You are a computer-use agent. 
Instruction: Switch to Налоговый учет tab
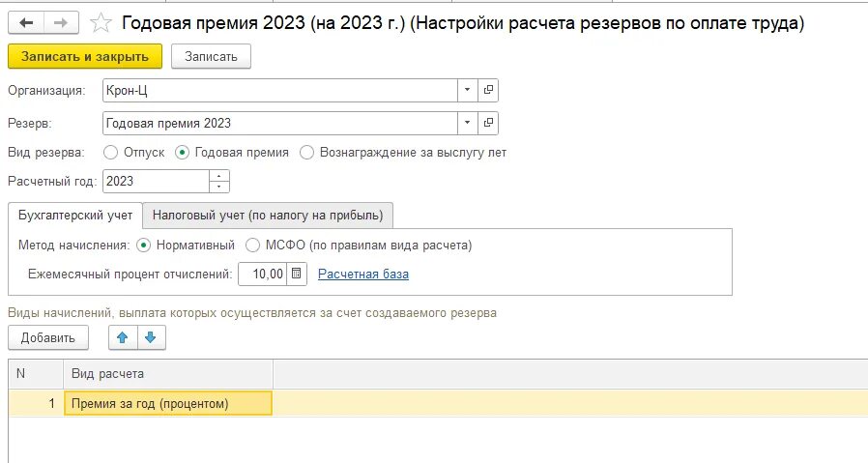pos(268,215)
